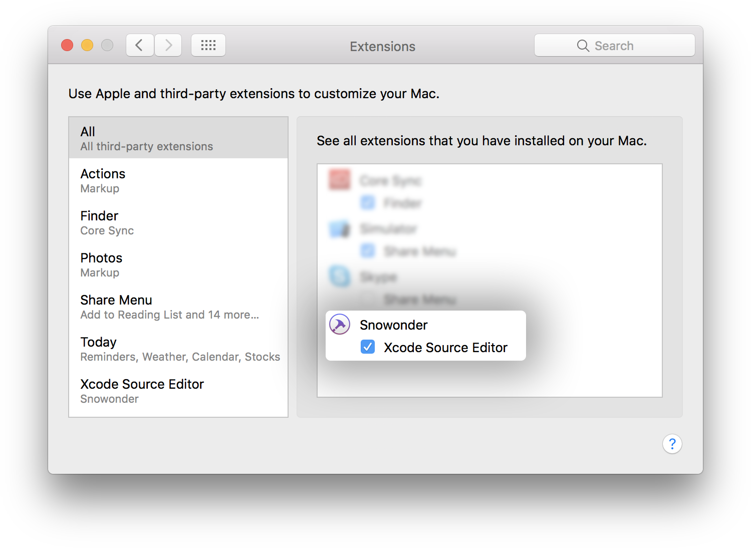Toggle the Share Menu checkbox under Skype

tap(368, 299)
